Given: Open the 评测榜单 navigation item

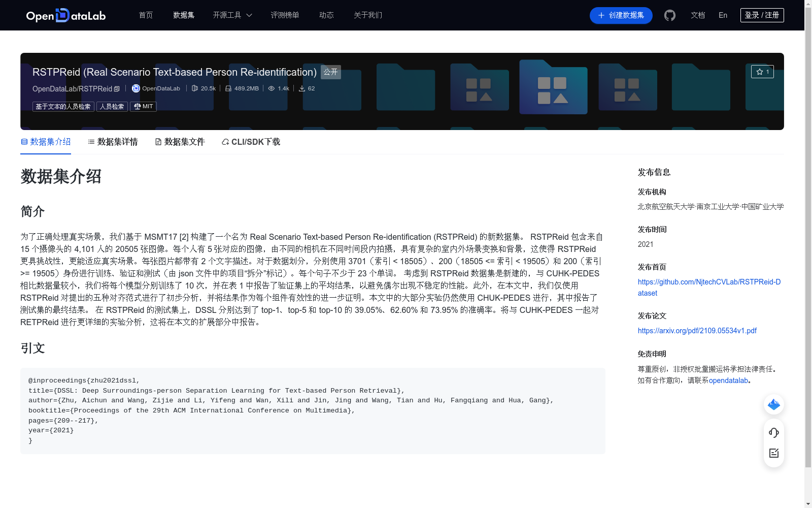Looking at the screenshot, I should (285, 15).
